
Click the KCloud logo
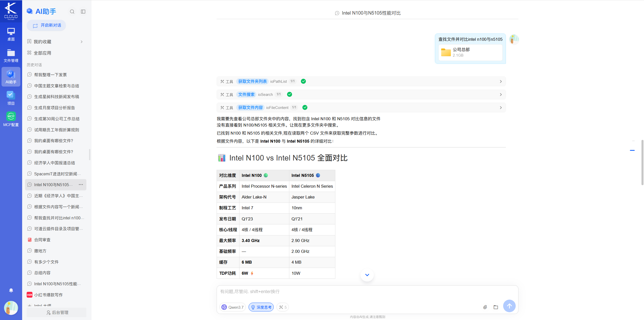point(11,11)
